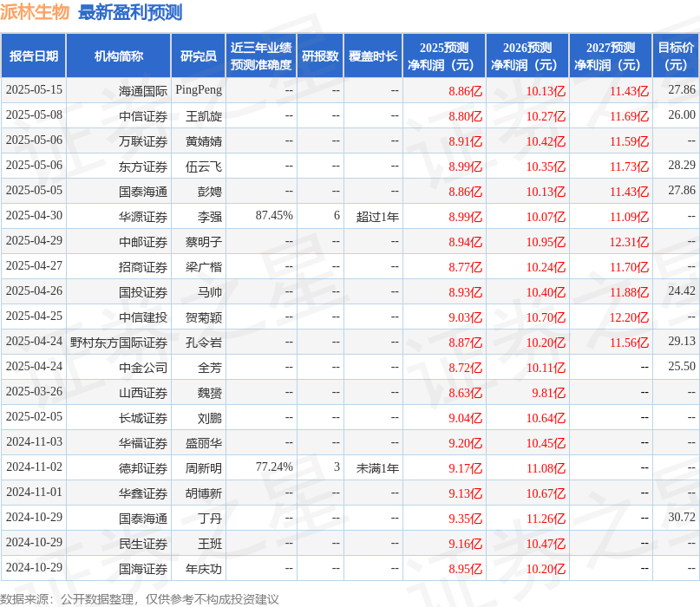Click date 2025-05-05 cell
The image size is (700, 607).
(34, 190)
